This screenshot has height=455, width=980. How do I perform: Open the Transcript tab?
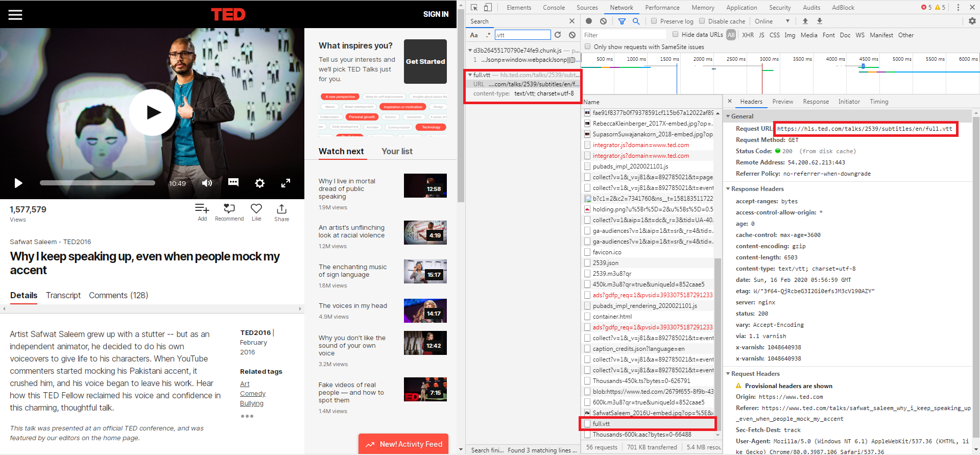[x=63, y=295]
